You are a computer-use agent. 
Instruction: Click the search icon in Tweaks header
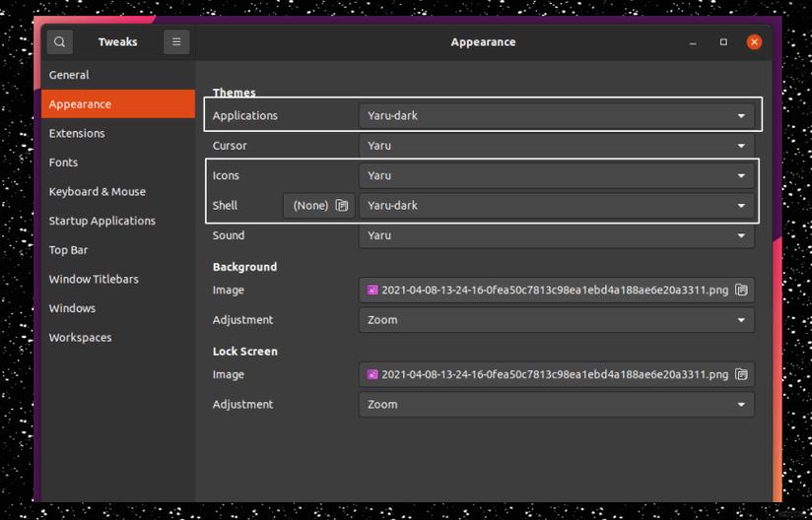[x=60, y=42]
